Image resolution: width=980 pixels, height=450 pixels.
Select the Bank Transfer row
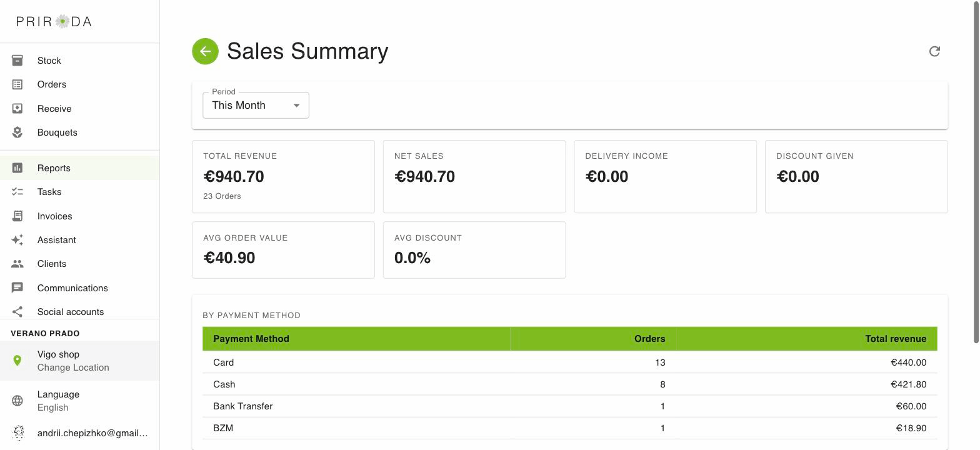(x=570, y=406)
